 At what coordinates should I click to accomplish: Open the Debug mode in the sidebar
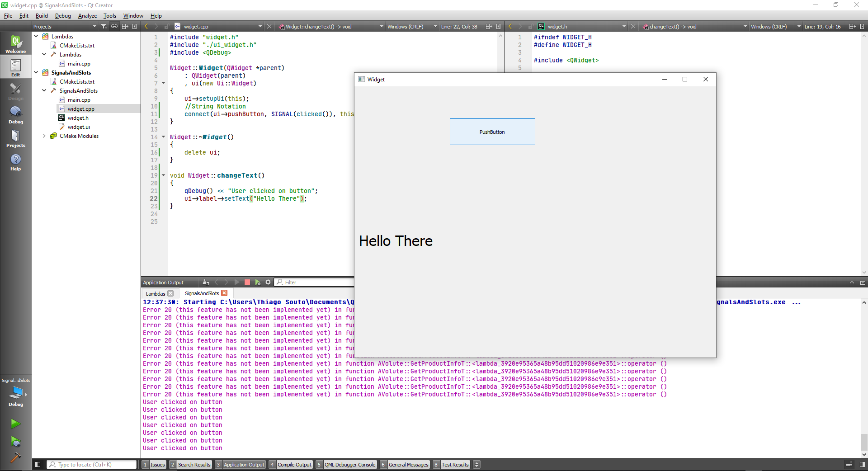click(x=16, y=115)
